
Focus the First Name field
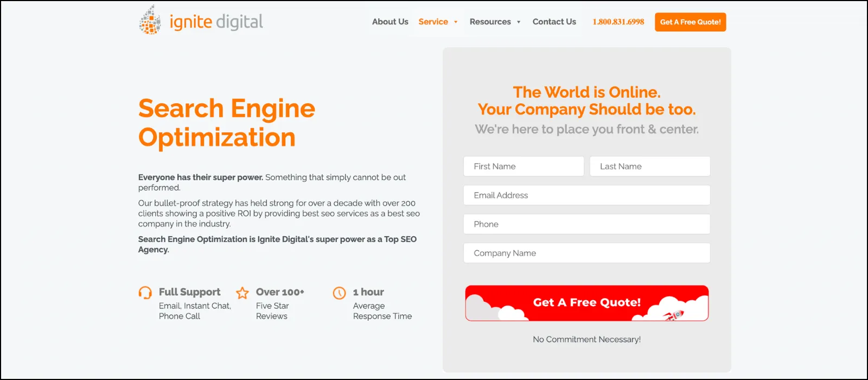tap(524, 166)
